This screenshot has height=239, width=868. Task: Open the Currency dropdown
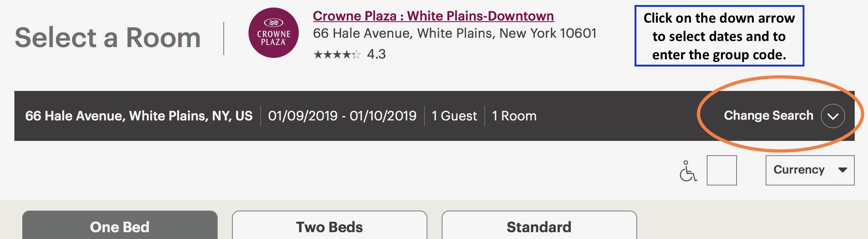[810, 170]
